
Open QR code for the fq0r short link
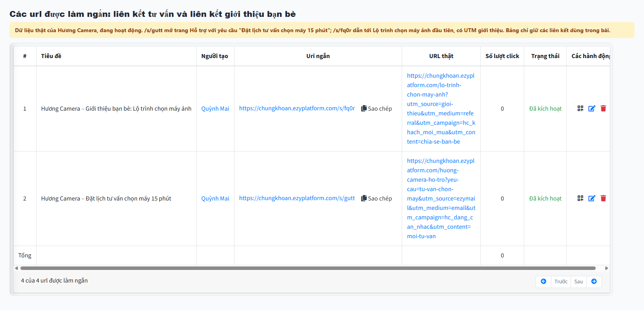pyautogui.click(x=580, y=108)
